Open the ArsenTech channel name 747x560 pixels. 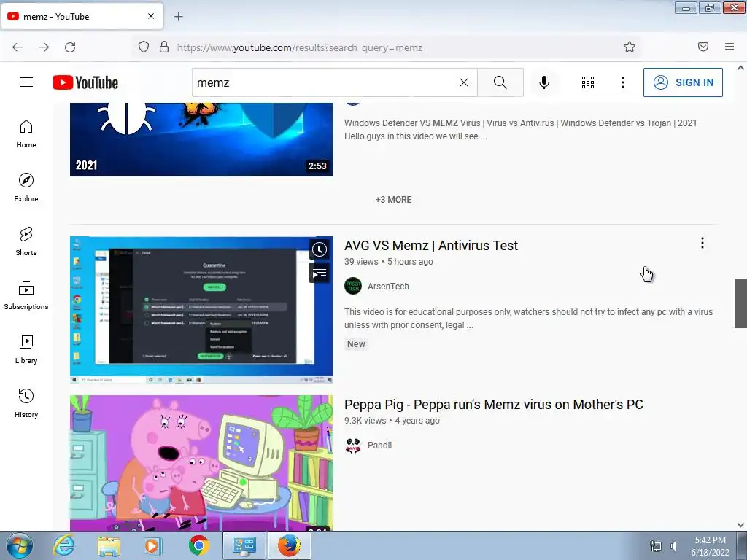tap(388, 286)
